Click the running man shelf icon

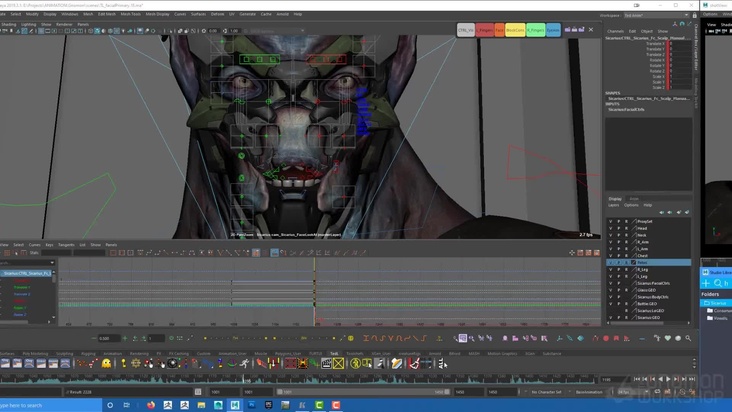click(x=244, y=363)
